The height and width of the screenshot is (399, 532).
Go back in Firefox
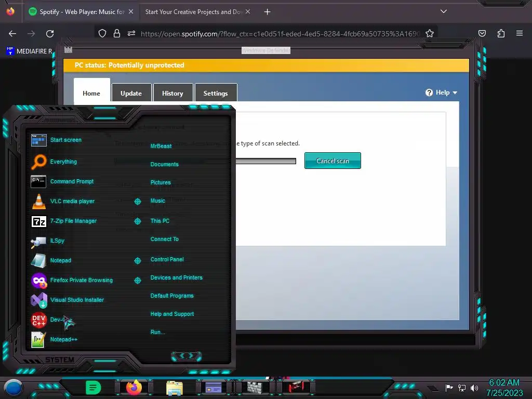click(12, 34)
